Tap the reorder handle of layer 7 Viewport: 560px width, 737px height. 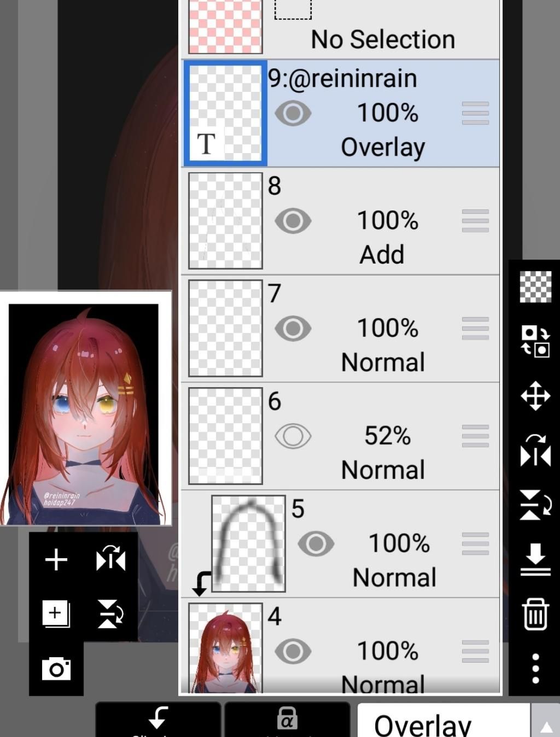(x=475, y=329)
